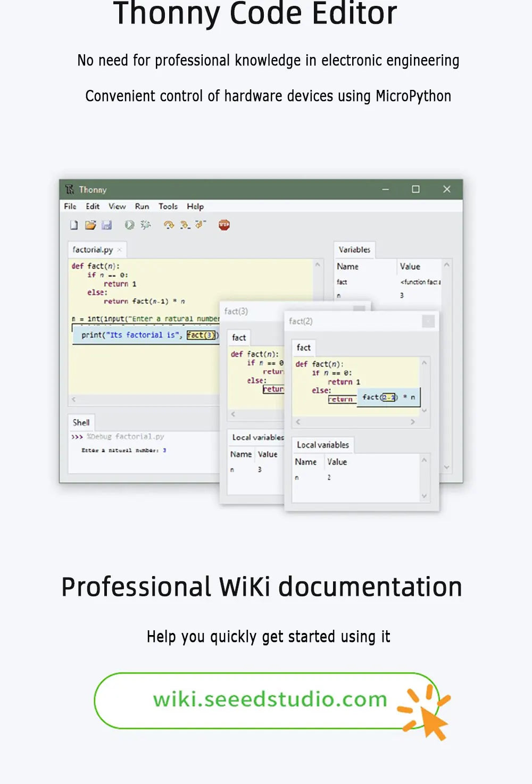This screenshot has height=784, width=532.
Task: Click Value header in fact(2) local variables
Action: click(337, 462)
